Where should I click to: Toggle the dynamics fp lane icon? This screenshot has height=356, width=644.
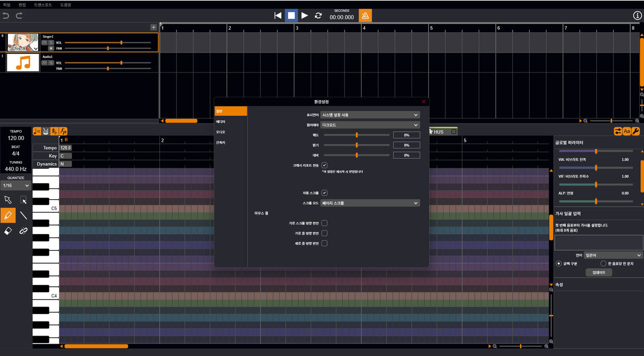pos(63,131)
